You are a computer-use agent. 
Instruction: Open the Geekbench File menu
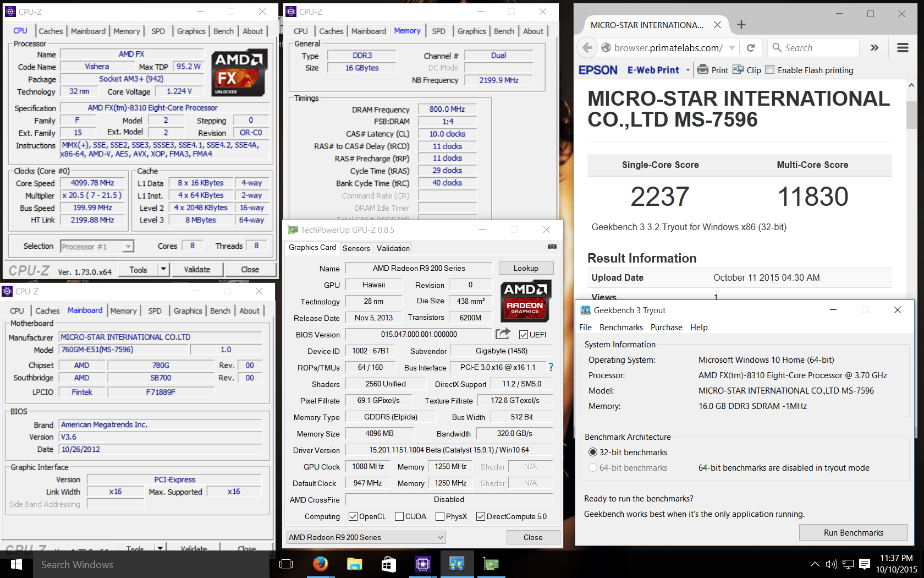[585, 328]
